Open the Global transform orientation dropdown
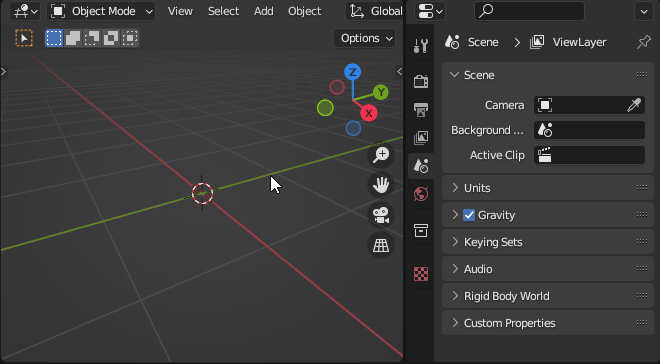The width and height of the screenshot is (660, 364). click(375, 11)
